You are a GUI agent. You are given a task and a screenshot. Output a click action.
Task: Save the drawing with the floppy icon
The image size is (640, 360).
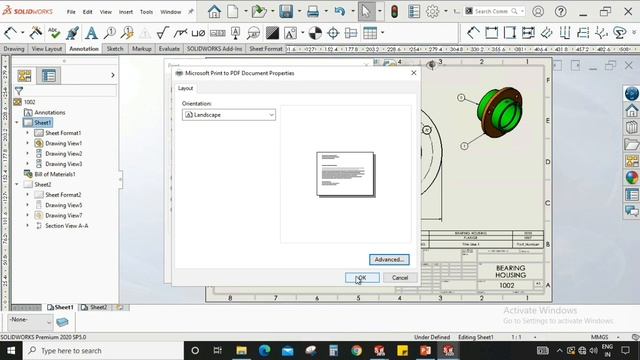point(286,11)
